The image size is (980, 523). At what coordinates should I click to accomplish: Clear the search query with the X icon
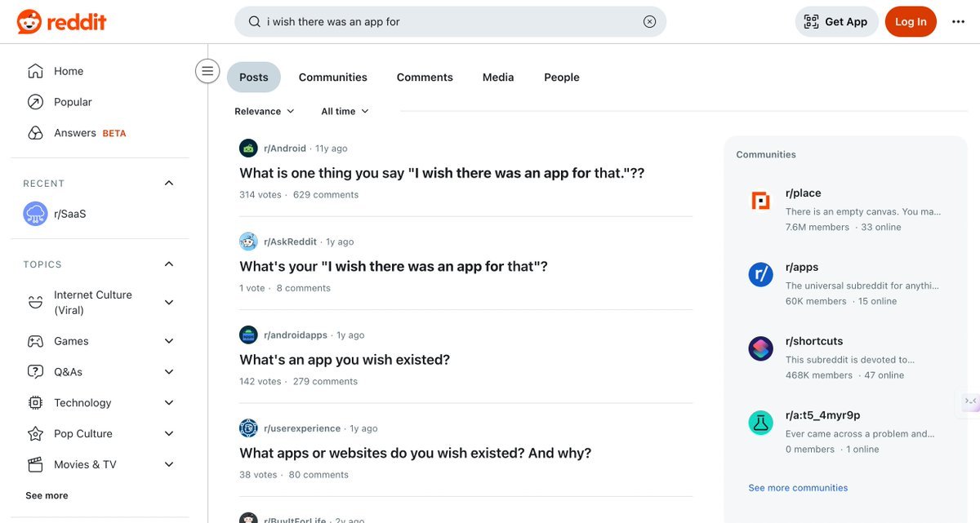pos(649,22)
